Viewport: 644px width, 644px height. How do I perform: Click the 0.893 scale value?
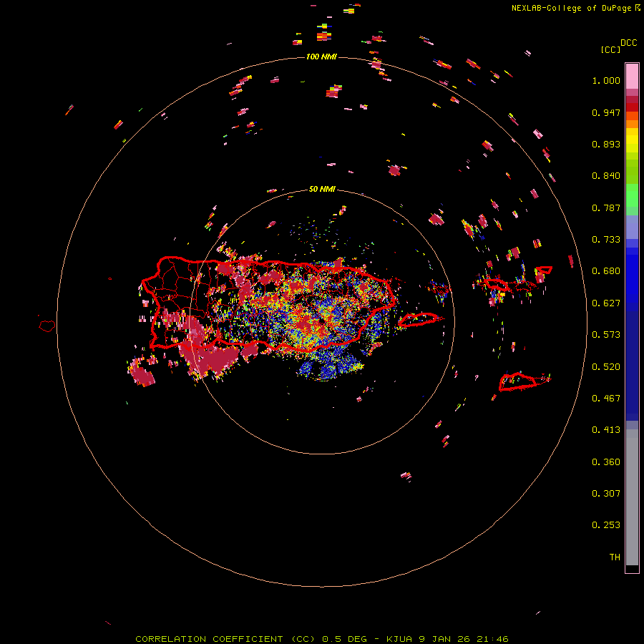click(606, 144)
